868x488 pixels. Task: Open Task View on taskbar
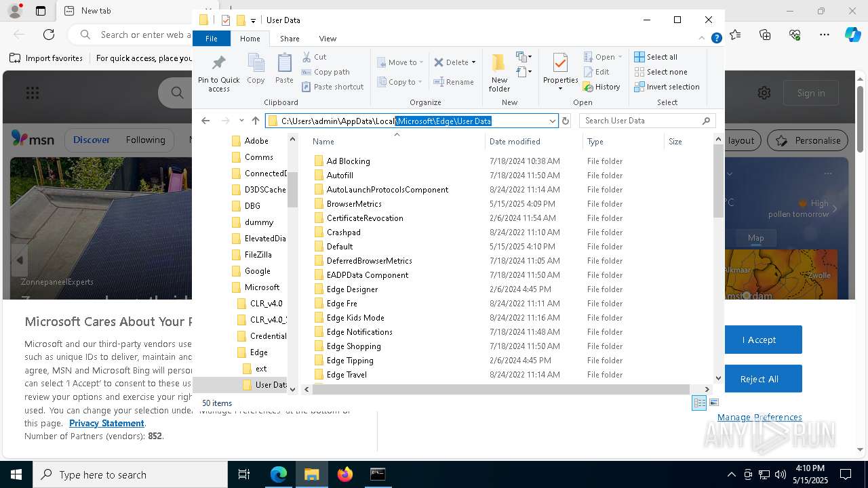click(244, 474)
